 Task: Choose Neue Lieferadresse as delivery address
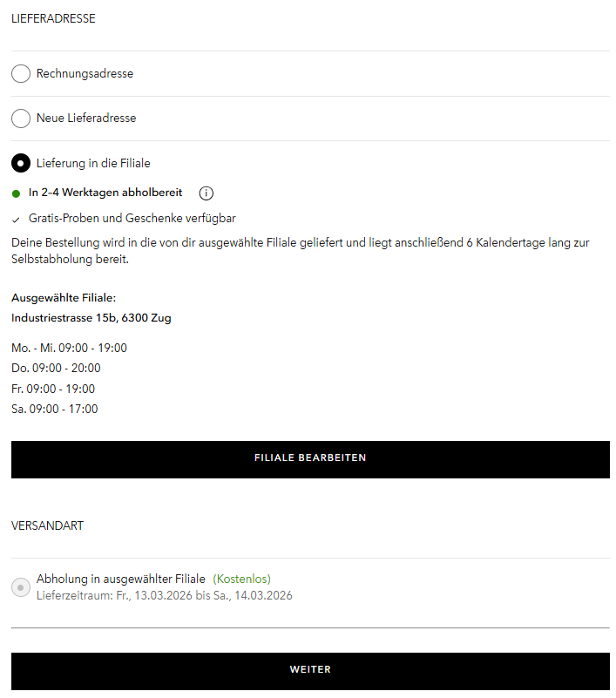pyautogui.click(x=20, y=118)
